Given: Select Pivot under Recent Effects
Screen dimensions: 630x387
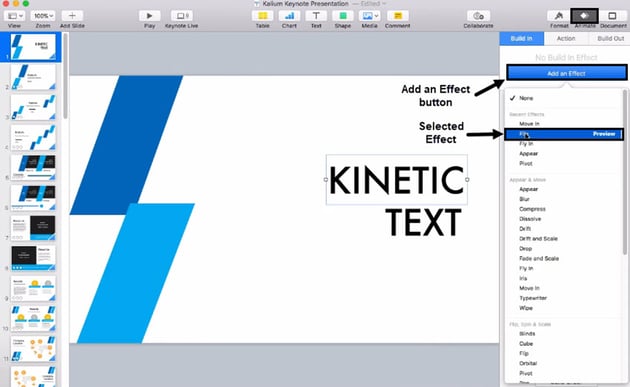Looking at the screenshot, I should tap(526, 164).
